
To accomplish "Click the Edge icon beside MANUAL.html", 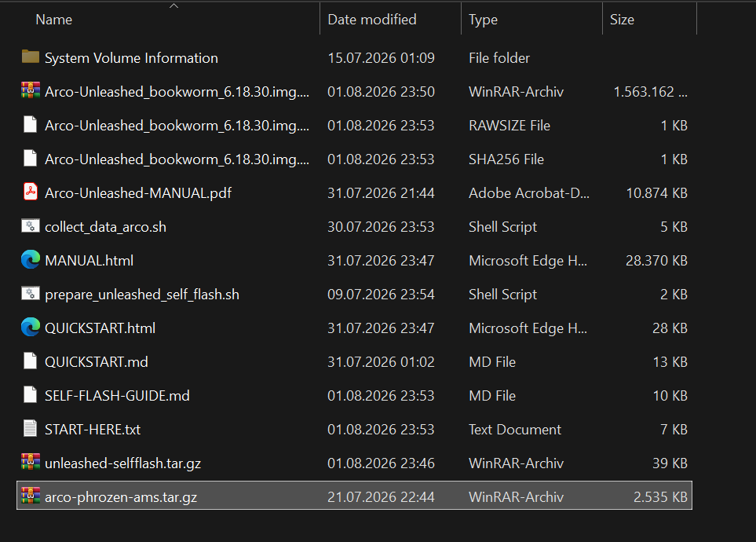I will [31, 260].
